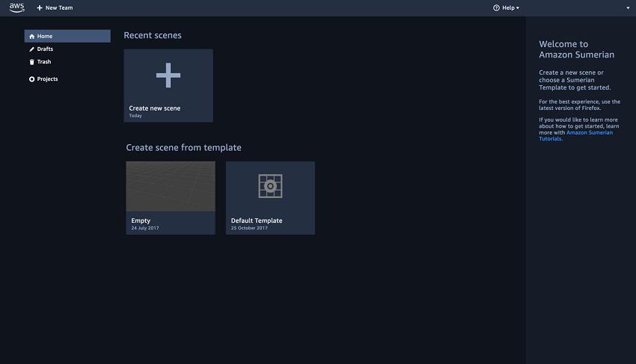636x364 pixels.
Task: Expand the Help dropdown arrow
Action: coord(518,8)
